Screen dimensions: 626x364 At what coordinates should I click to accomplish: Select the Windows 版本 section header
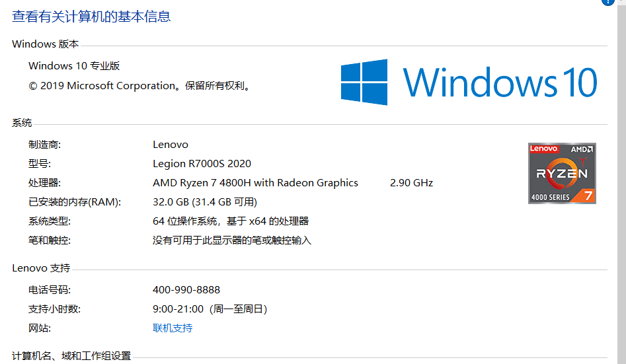pos(45,44)
